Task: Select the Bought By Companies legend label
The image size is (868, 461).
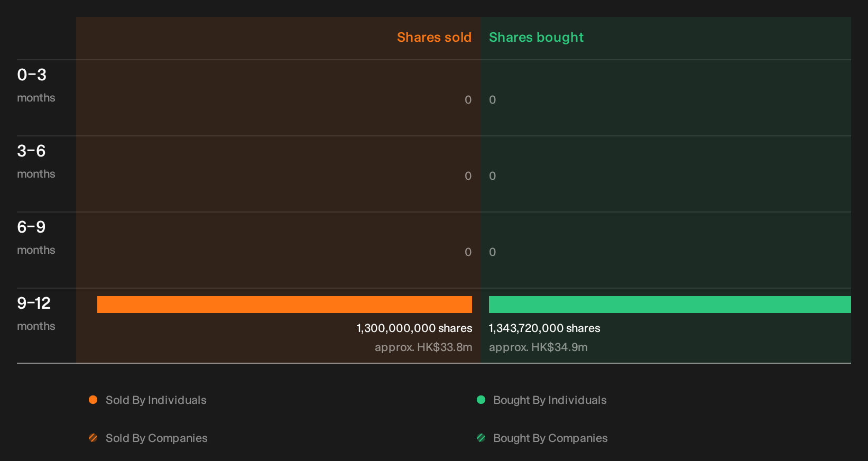Action: tap(550, 438)
